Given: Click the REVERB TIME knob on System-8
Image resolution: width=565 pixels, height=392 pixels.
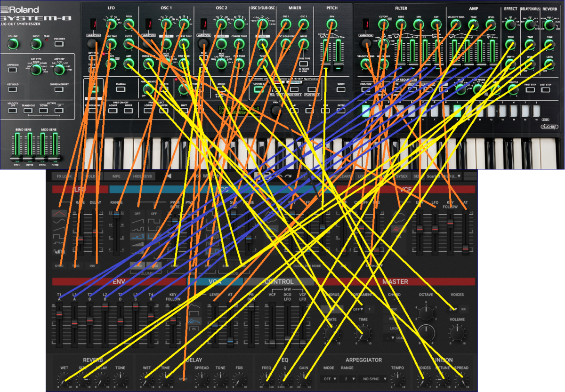Looking at the screenshot, I should click(x=549, y=45).
